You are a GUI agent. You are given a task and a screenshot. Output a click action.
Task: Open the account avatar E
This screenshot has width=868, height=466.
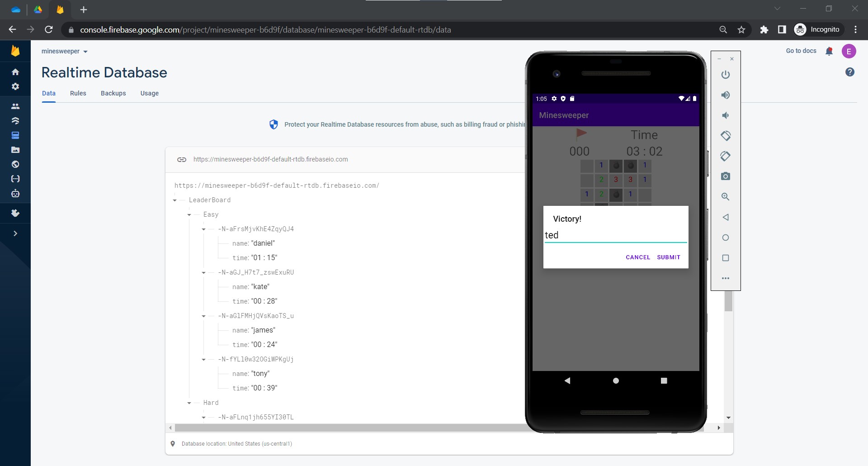[849, 51]
